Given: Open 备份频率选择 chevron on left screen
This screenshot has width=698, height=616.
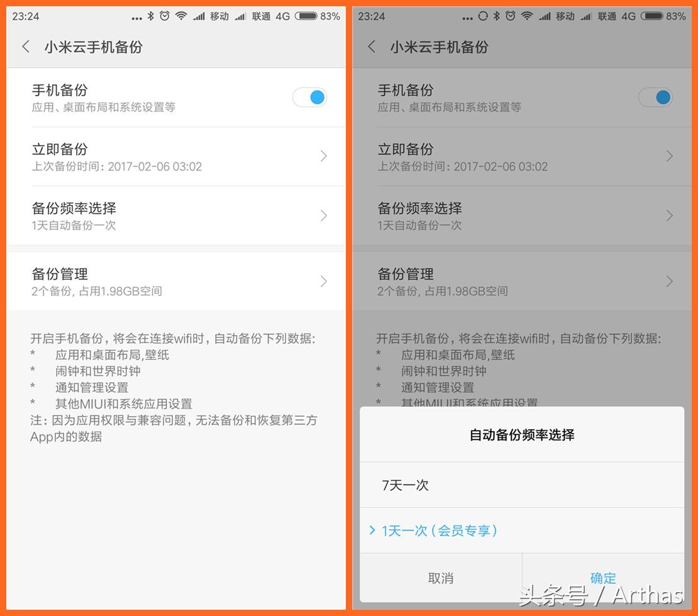Looking at the screenshot, I should (323, 216).
